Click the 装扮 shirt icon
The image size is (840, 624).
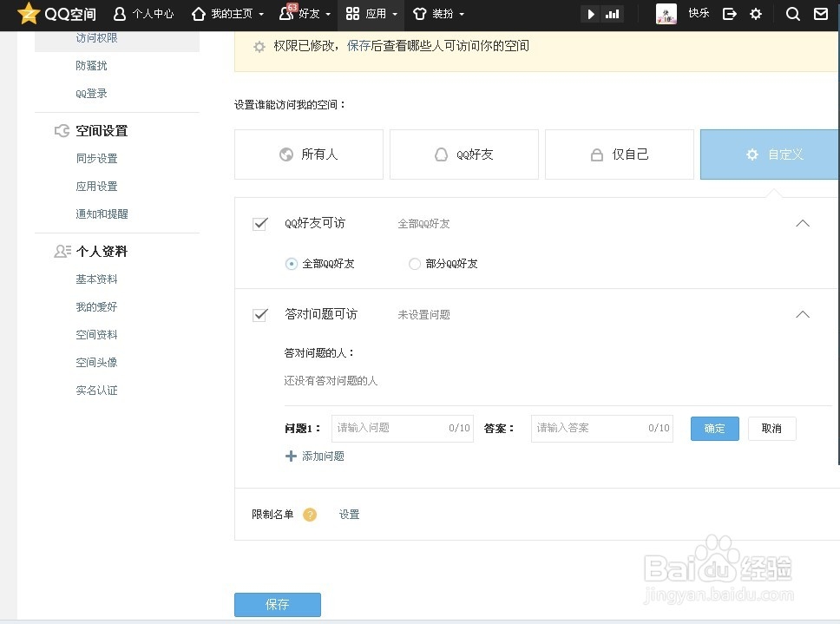pos(420,14)
